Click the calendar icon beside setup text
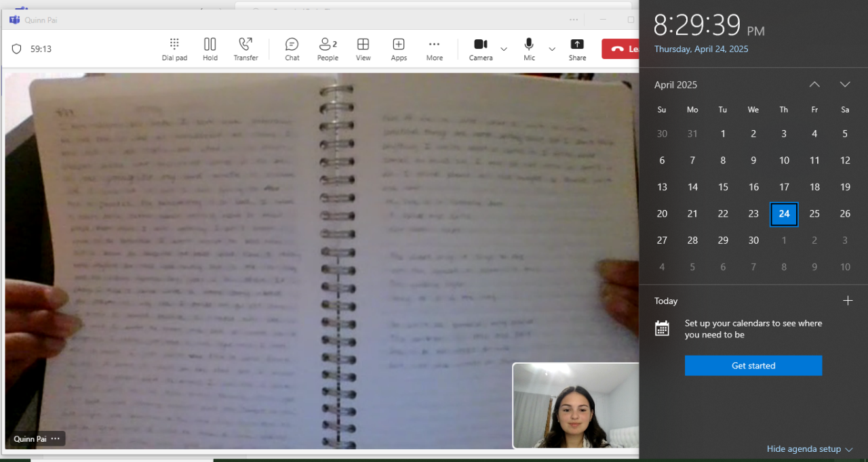 (663, 329)
